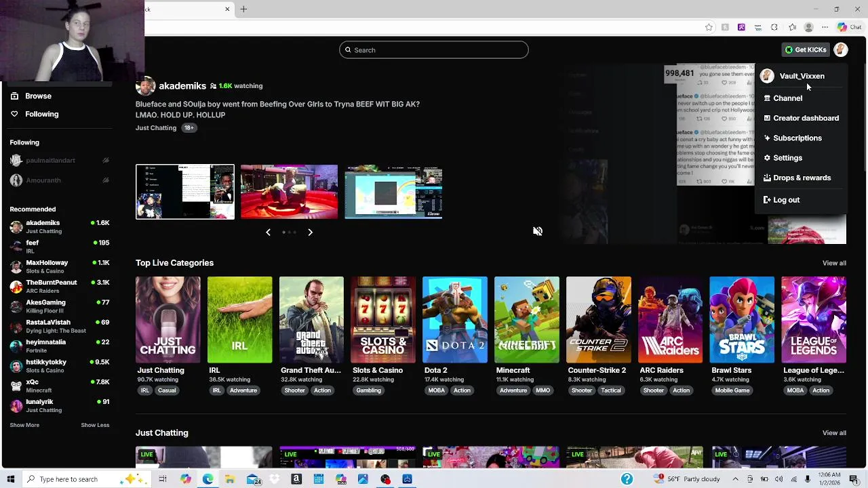Open the Grand Theft Auto category card
The image size is (868, 488).
[311, 320]
